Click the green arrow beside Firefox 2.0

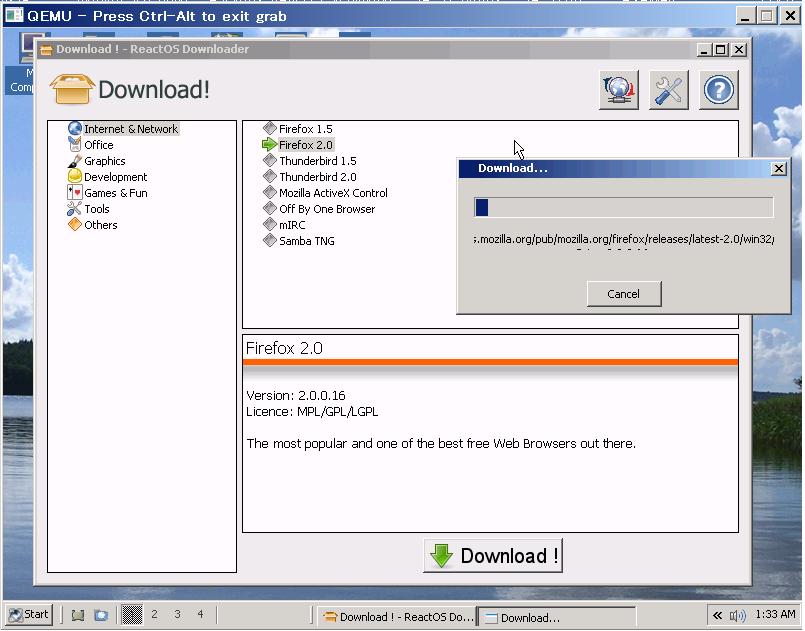[x=270, y=144]
